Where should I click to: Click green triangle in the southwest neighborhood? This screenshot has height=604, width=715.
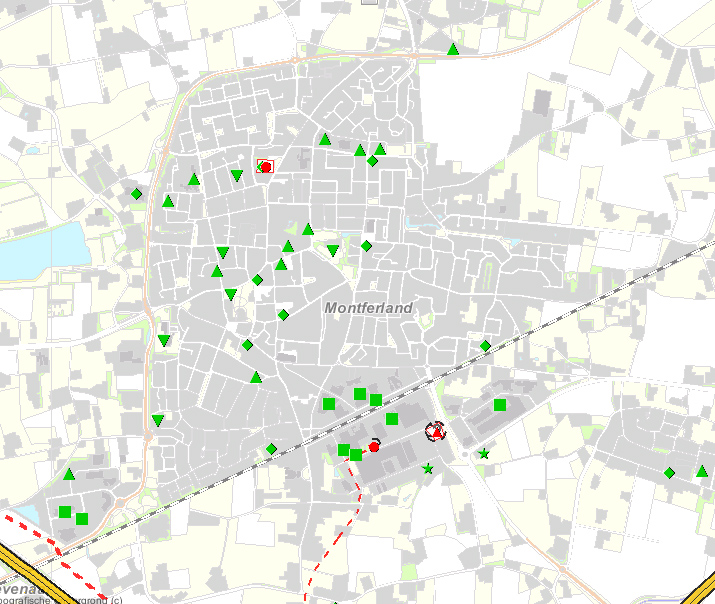(x=70, y=474)
